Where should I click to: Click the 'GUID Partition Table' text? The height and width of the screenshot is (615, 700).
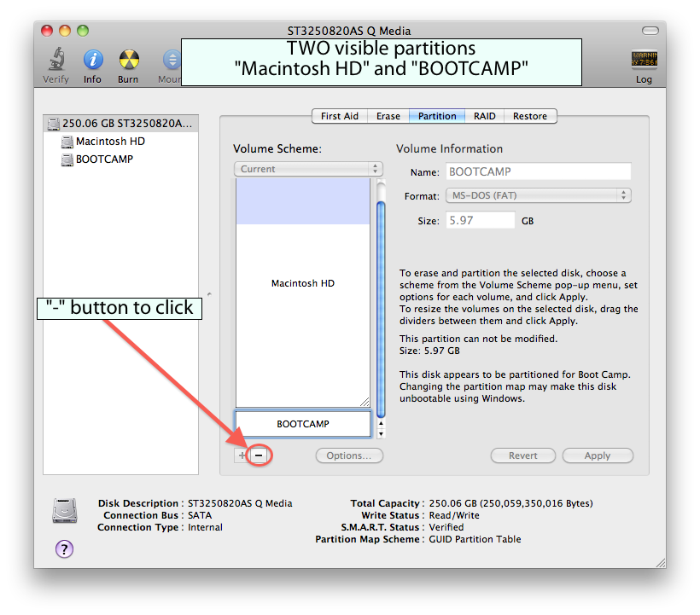click(475, 539)
